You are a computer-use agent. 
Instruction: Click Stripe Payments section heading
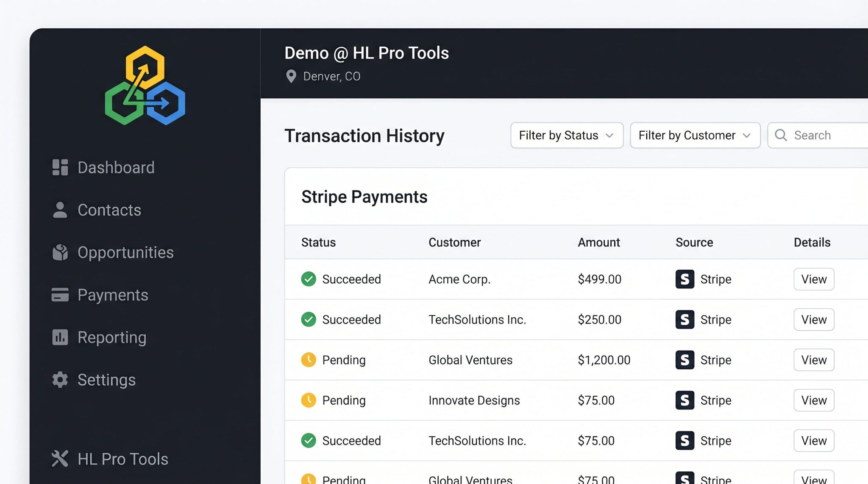[x=364, y=197]
